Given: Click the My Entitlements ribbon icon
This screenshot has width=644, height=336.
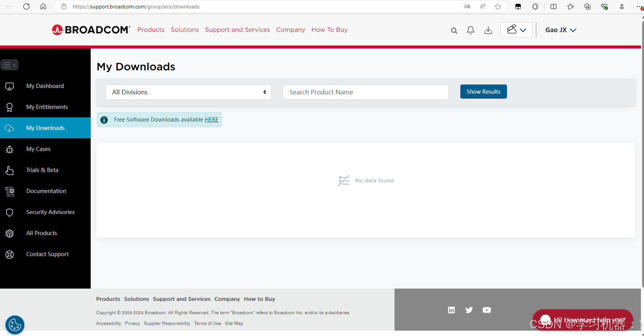Looking at the screenshot, I should tap(10, 107).
